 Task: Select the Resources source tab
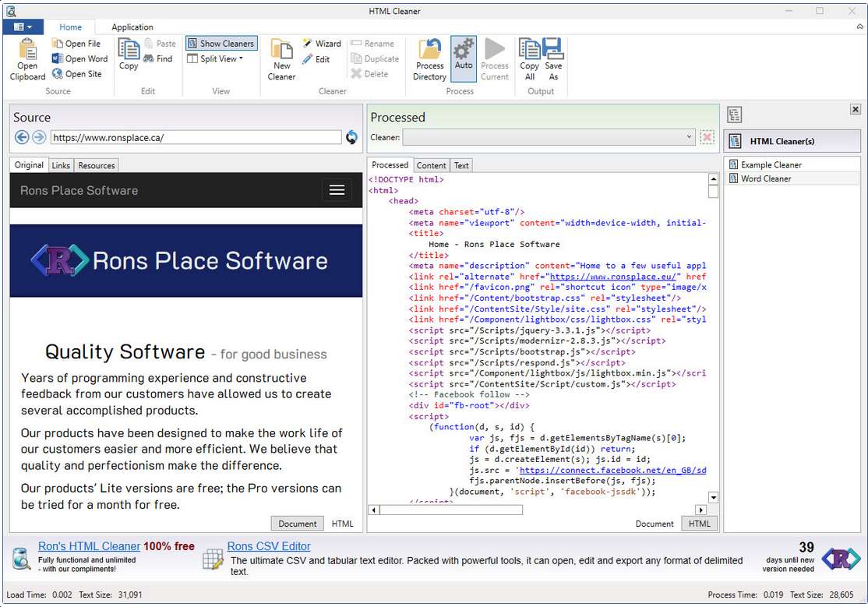click(x=97, y=166)
